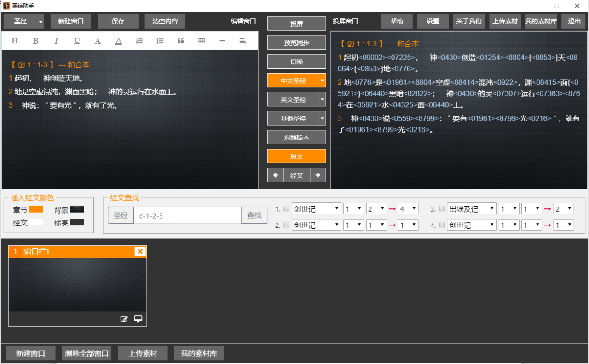Open the 出埃及记 book dropdown
Image resolution: width=589 pixels, height=364 pixels.
click(471, 209)
